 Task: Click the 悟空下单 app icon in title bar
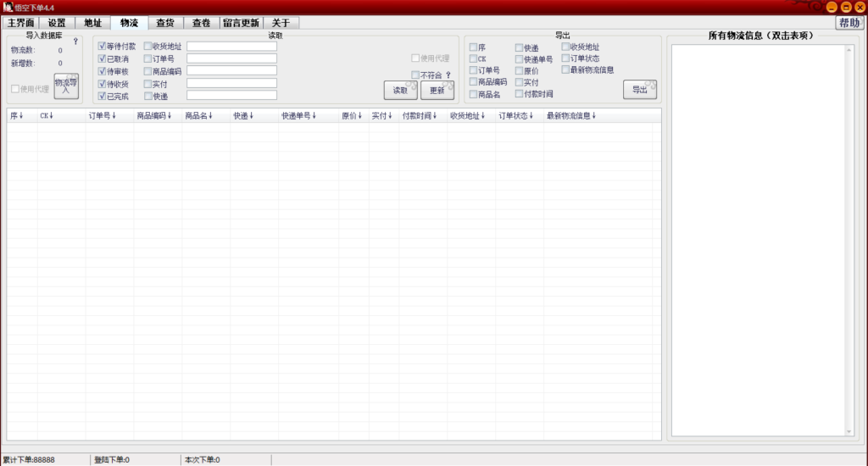click(x=7, y=7)
